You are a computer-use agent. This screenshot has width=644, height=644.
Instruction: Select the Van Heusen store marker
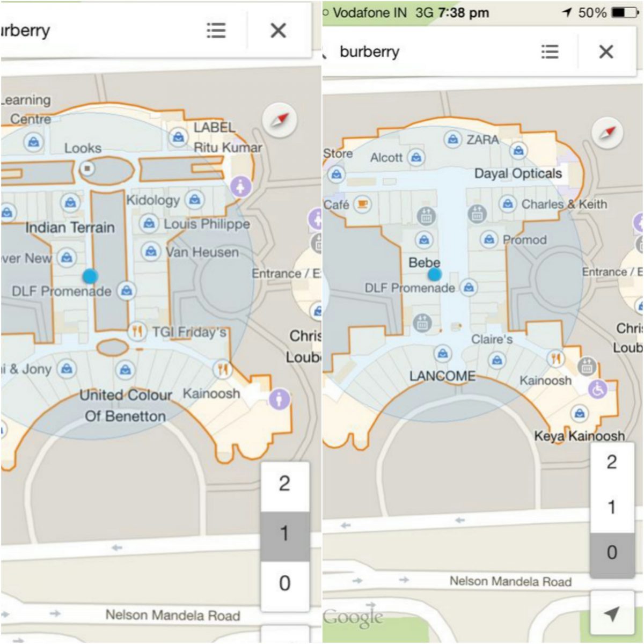151,251
